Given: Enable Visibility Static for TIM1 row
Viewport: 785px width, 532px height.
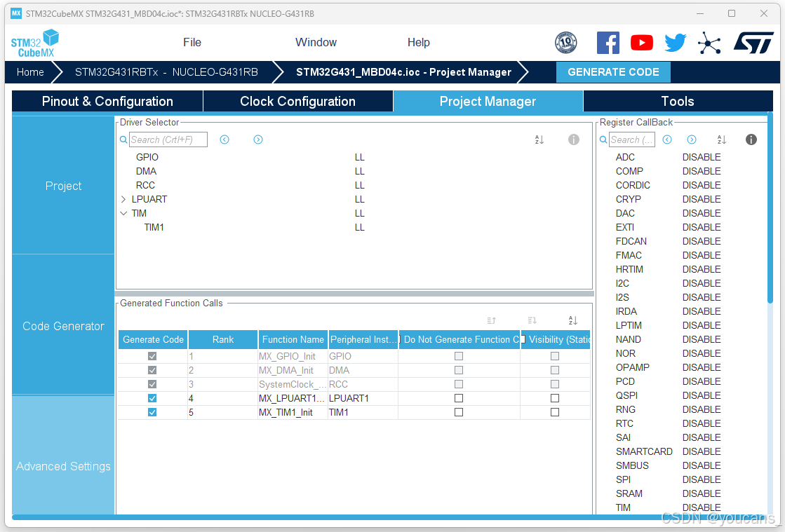Looking at the screenshot, I should [555, 413].
